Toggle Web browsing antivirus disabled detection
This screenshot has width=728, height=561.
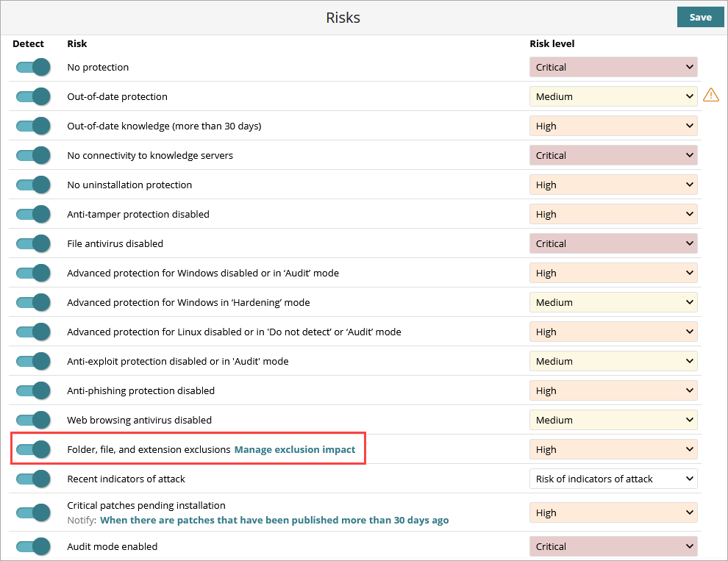point(33,420)
